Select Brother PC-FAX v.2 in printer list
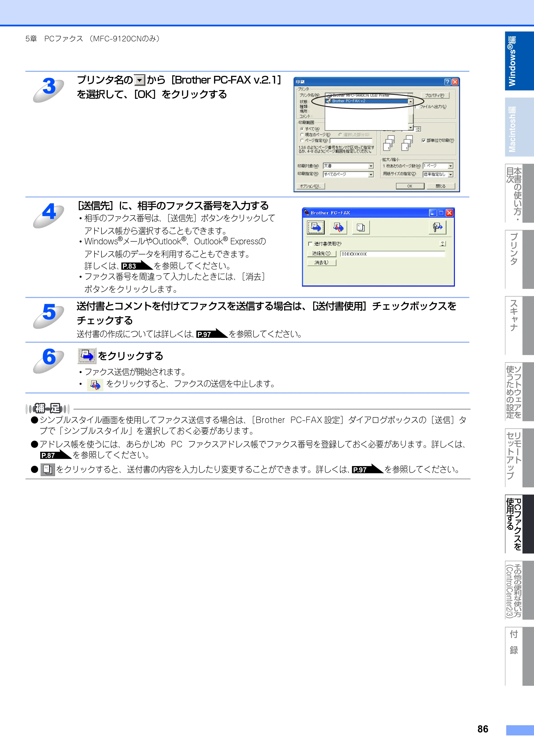 click(367, 101)
